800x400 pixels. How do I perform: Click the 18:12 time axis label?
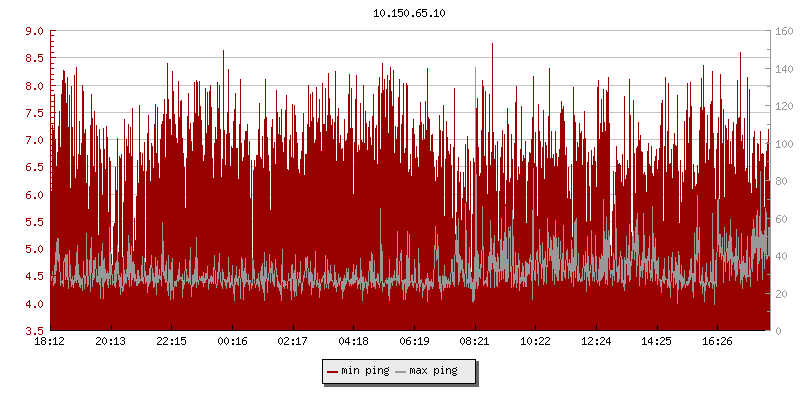(50, 341)
